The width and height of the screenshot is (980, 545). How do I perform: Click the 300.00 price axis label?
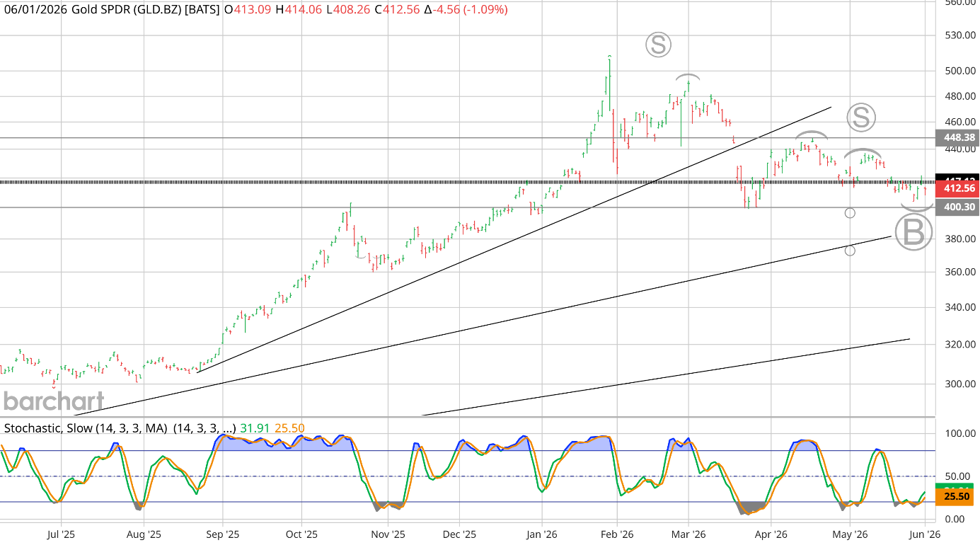960,384
